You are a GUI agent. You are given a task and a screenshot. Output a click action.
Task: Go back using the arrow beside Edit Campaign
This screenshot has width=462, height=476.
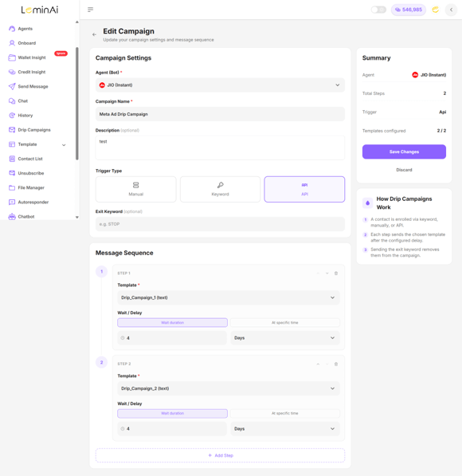pos(94,34)
